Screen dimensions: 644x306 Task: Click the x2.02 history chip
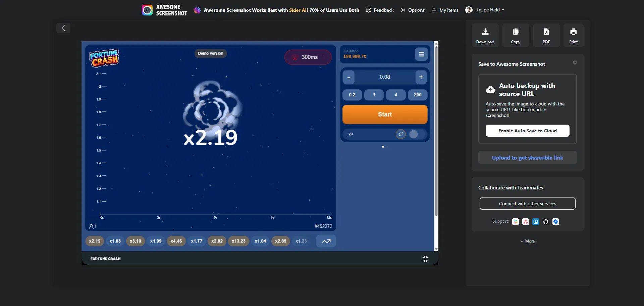[x=217, y=241]
